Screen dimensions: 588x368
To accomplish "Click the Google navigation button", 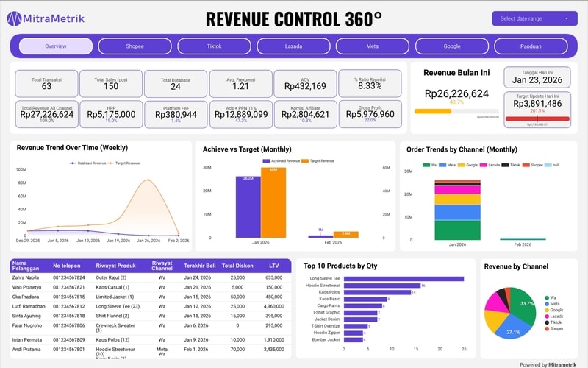I will [451, 46].
